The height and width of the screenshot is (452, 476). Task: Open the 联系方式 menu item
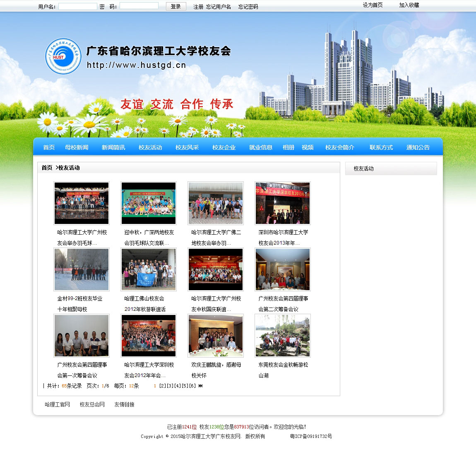click(381, 147)
